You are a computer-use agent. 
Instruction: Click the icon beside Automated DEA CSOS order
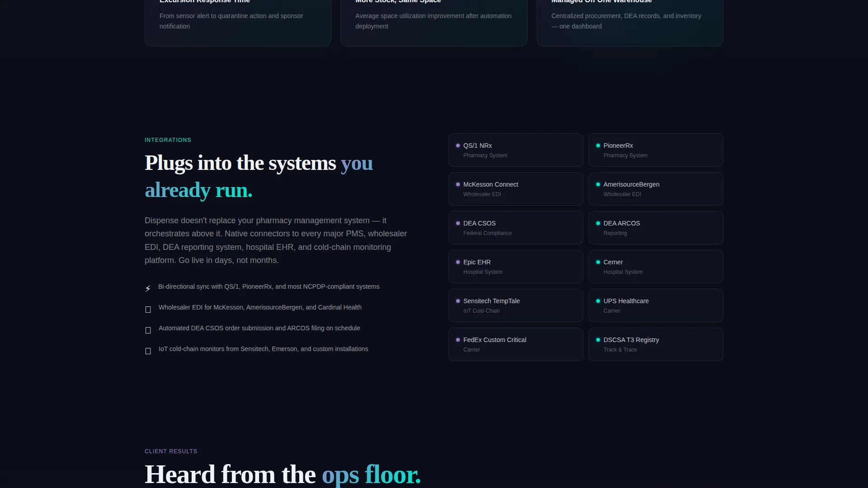148,330
